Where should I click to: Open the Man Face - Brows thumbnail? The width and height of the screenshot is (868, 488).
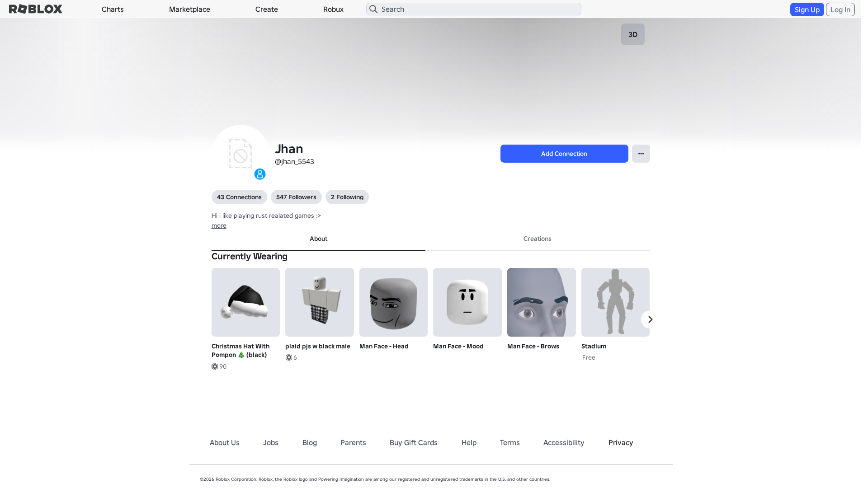pyautogui.click(x=542, y=302)
